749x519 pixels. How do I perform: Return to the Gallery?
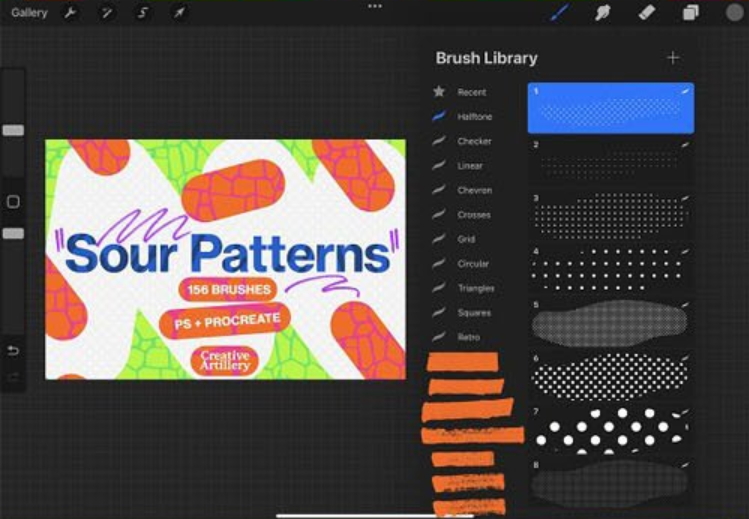tap(29, 13)
